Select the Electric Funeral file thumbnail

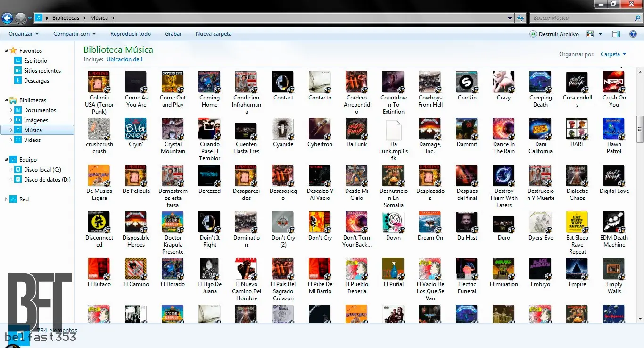pyautogui.click(x=467, y=269)
